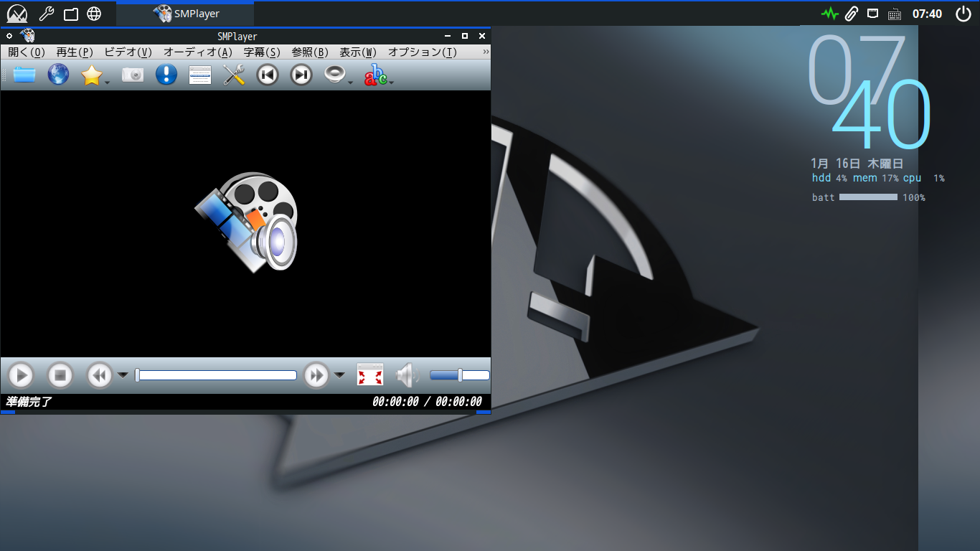Open a URL with the globe toolbar icon

58,75
